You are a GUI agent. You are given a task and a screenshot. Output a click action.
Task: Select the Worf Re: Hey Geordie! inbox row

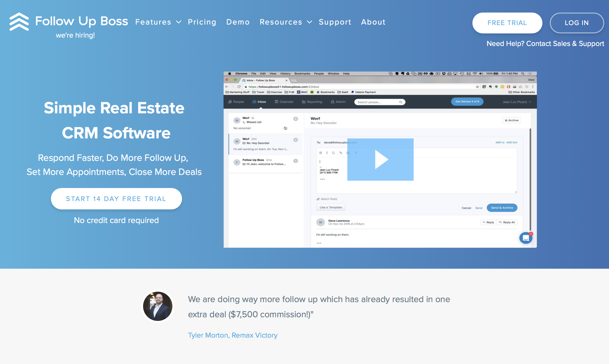266,144
